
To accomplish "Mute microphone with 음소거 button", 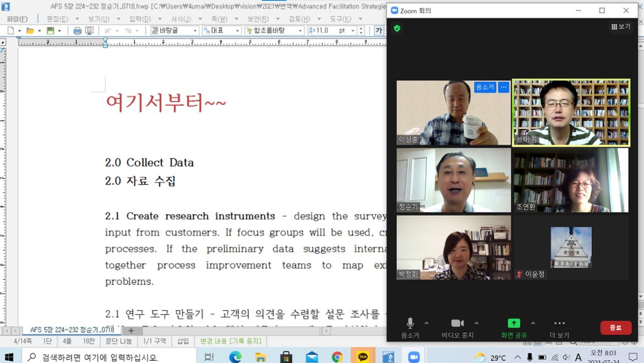I will point(410,323).
